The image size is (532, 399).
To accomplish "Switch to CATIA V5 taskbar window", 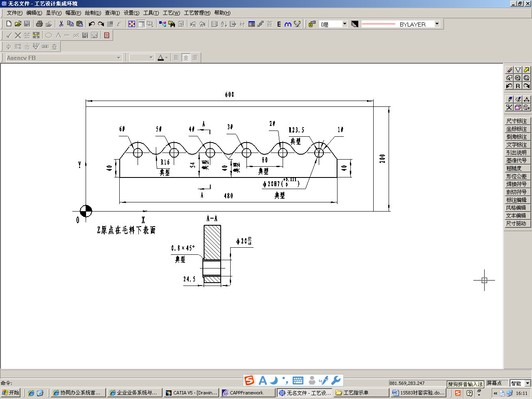I will 191,393.
